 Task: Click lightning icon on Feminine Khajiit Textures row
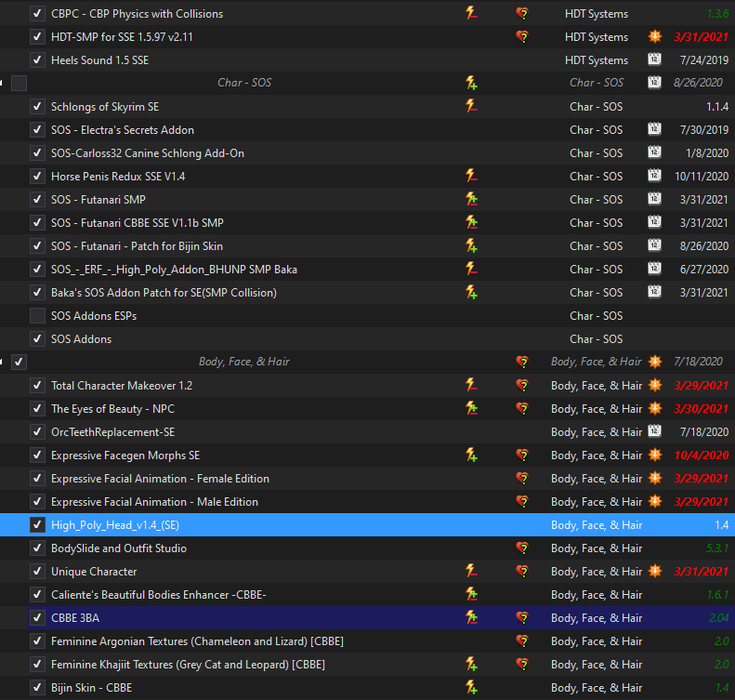pyautogui.click(x=471, y=664)
